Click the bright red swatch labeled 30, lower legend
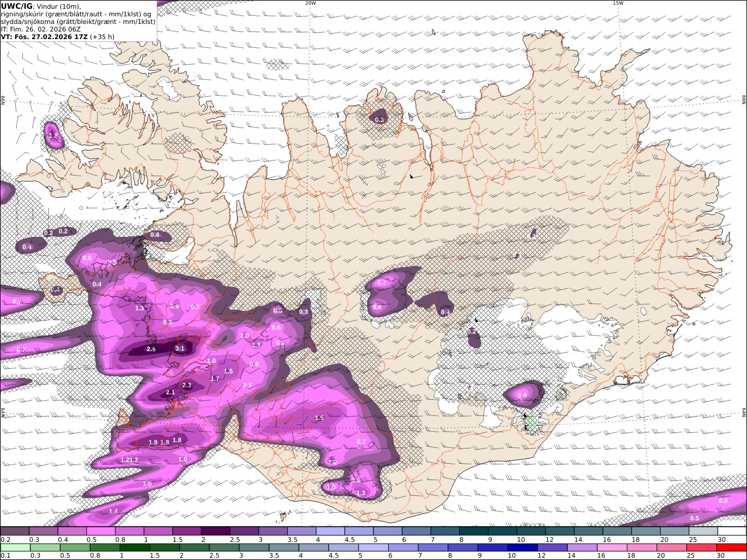 [732, 548]
